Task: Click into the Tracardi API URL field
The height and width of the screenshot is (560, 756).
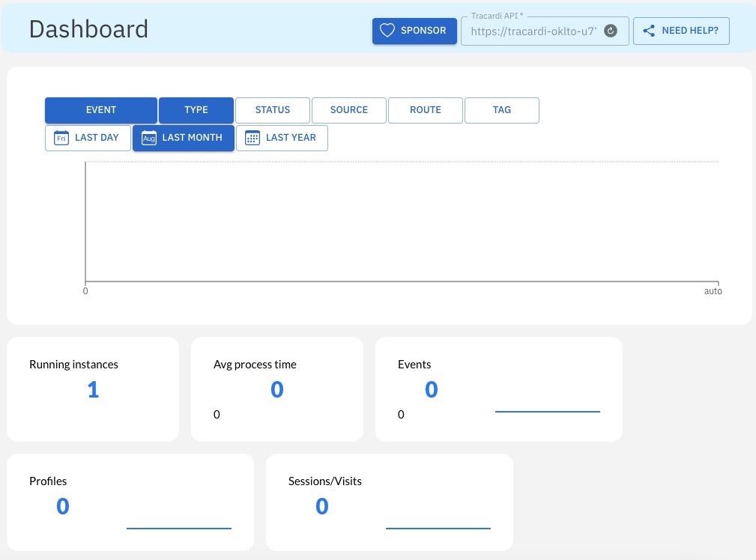Action: [x=533, y=31]
